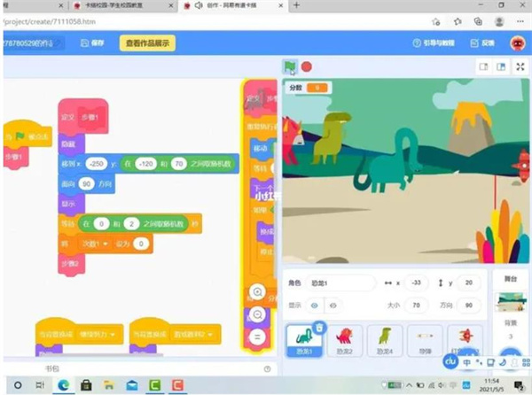This screenshot has width=532, height=395.
Task: Switch to large stage layout
Action: tap(501, 66)
